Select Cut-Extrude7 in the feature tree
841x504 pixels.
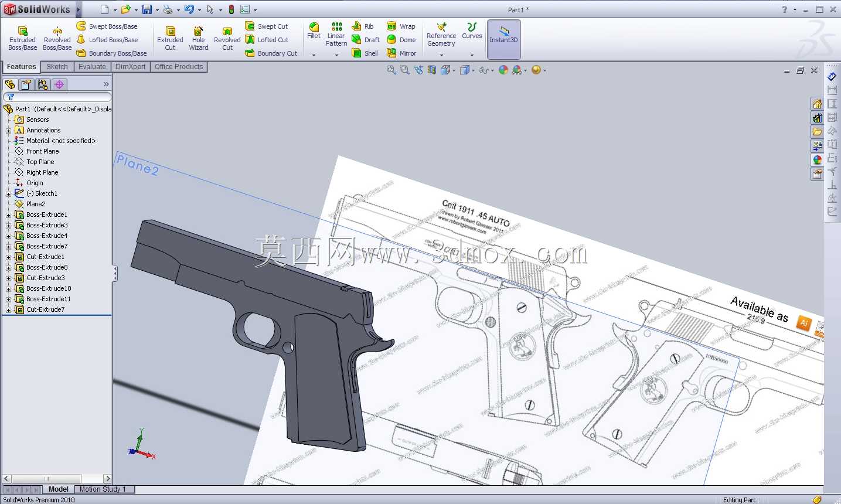pyautogui.click(x=45, y=309)
